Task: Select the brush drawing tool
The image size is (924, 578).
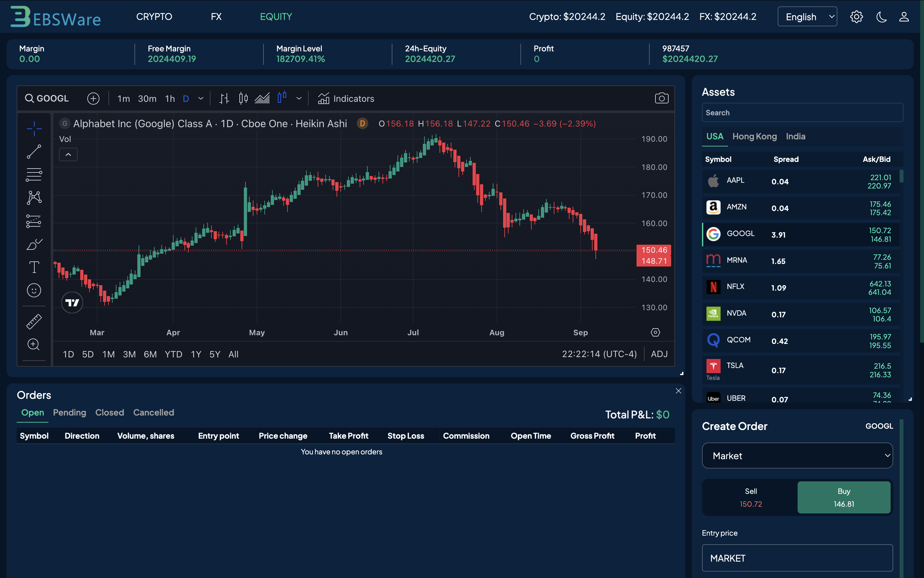Action: (34, 244)
